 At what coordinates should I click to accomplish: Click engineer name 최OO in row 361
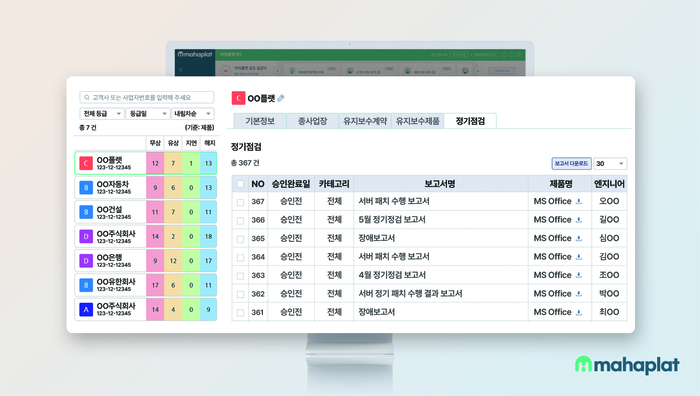point(609,312)
